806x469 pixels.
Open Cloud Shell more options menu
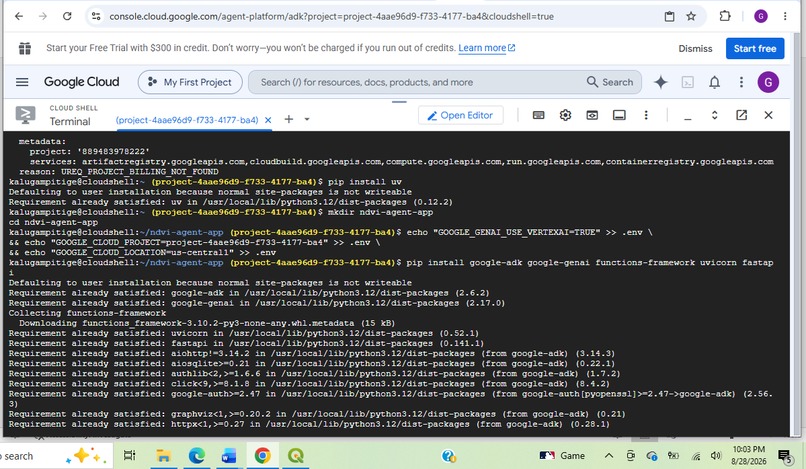pos(646,115)
